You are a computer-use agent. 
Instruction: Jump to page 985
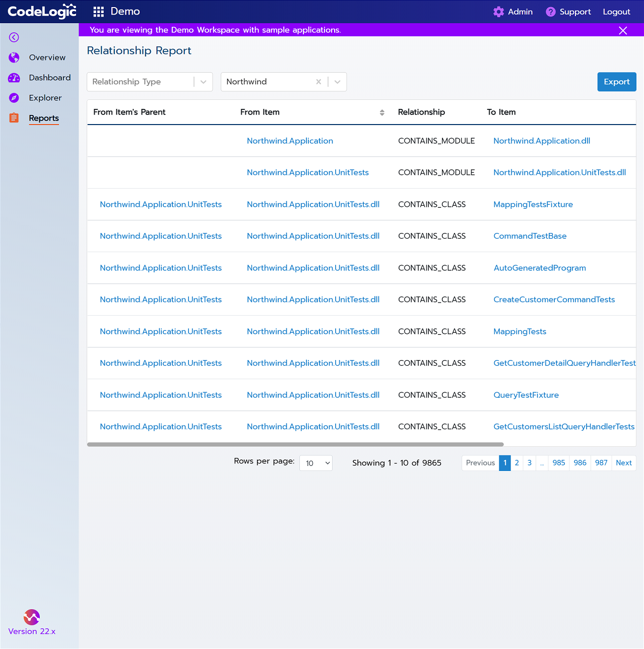click(559, 463)
